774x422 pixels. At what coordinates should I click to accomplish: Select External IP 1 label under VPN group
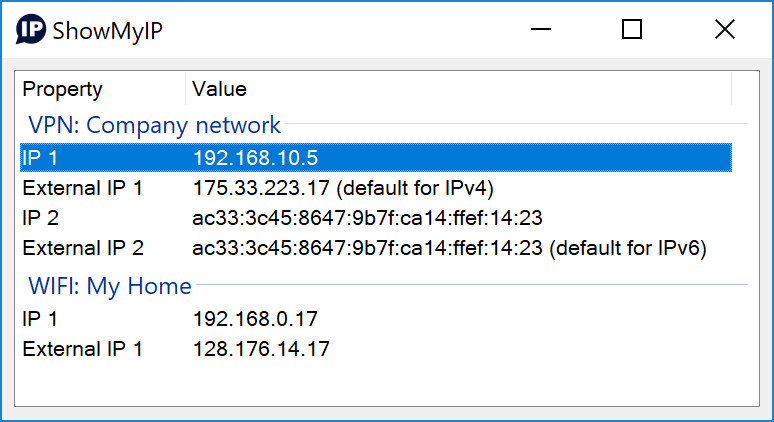[x=83, y=187]
